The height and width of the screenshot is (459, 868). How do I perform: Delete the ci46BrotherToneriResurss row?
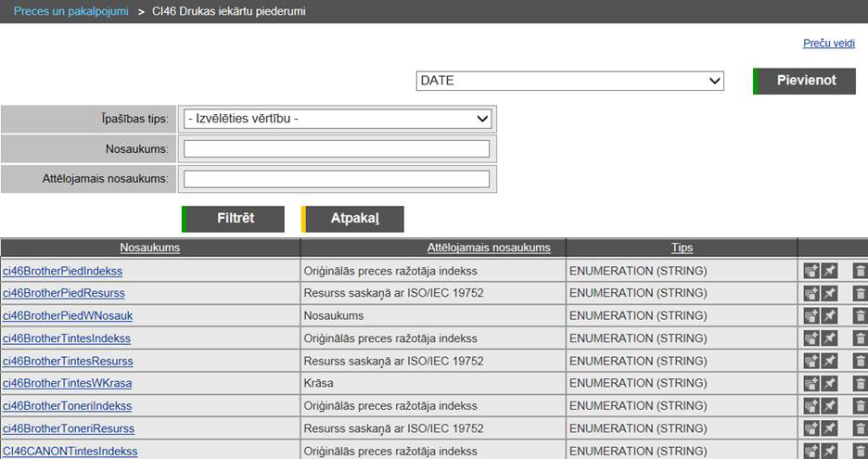860,428
